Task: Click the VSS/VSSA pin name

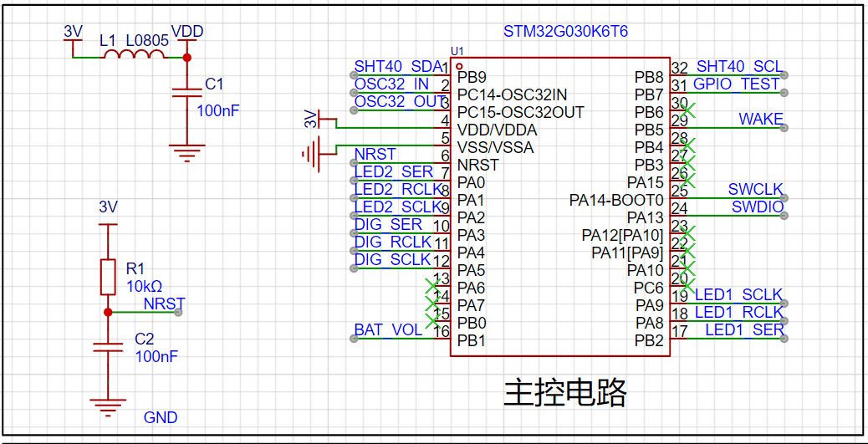Action: tap(495, 147)
